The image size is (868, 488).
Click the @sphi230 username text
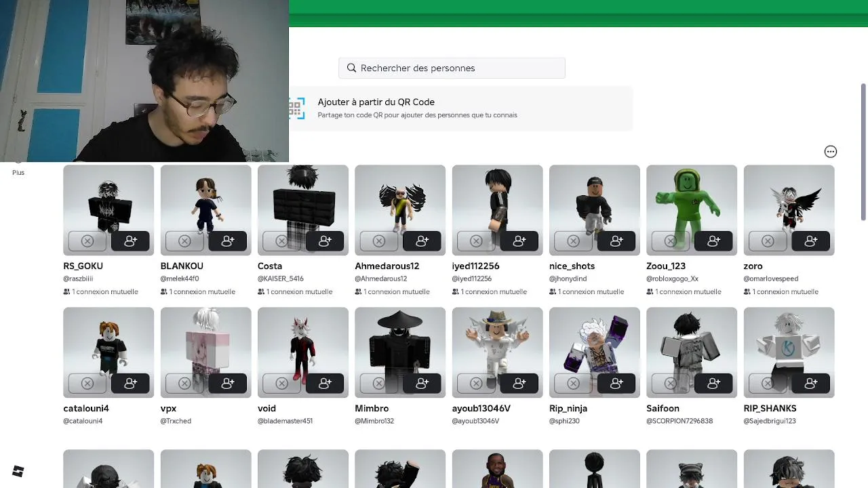pyautogui.click(x=565, y=421)
